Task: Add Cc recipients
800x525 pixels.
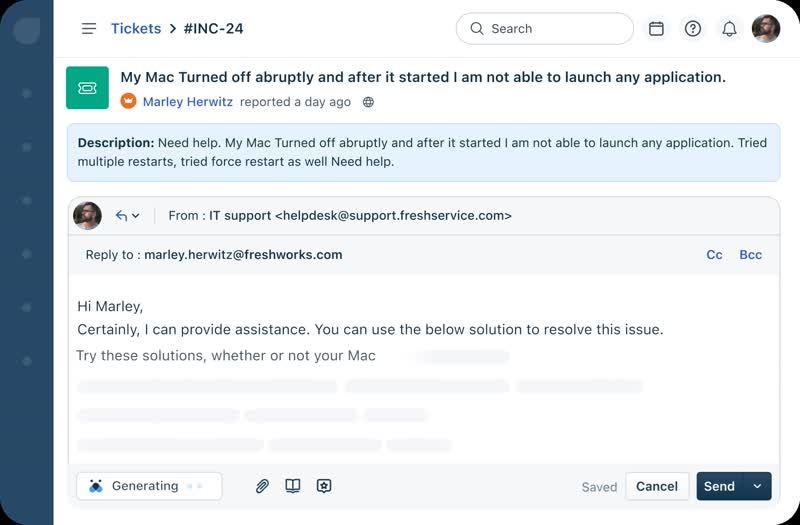Action: pos(714,255)
